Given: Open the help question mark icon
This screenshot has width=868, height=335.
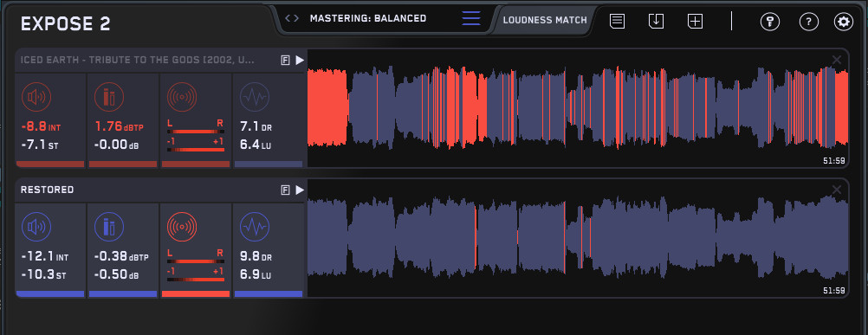Looking at the screenshot, I should click(x=809, y=23).
